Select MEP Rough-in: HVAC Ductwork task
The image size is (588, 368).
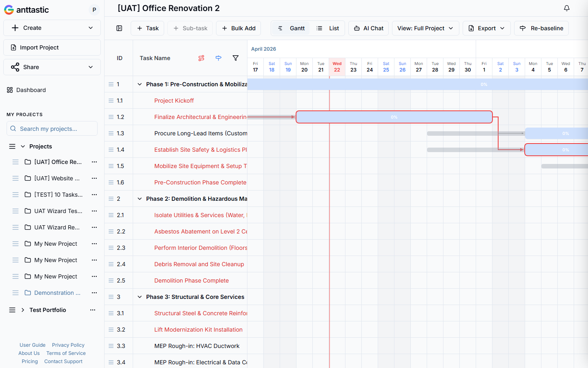click(197, 346)
